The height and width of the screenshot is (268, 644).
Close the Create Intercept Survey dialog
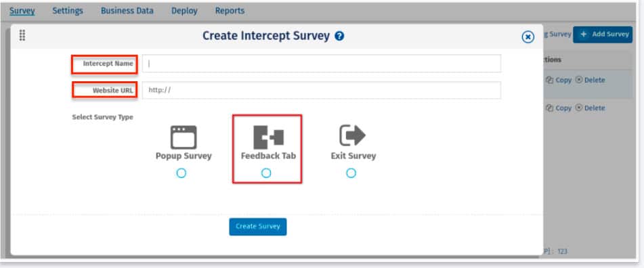(528, 37)
